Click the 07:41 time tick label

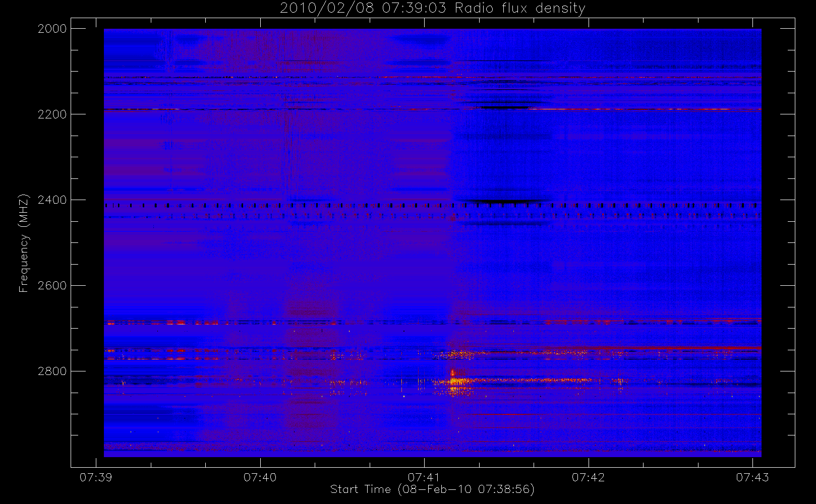[424, 477]
